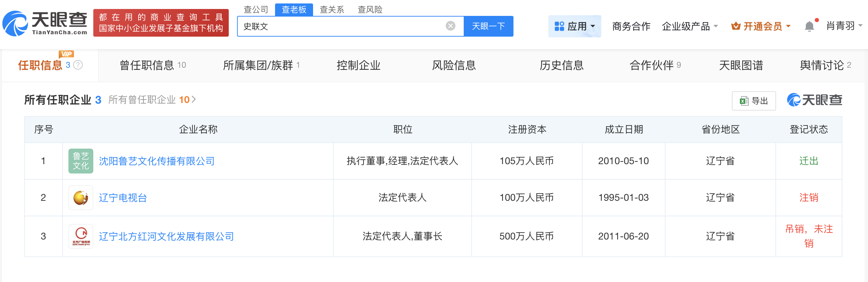Open the 沈阳鲁艺文化传播有限公司 link
Viewport: 868px width, 282px height.
click(157, 161)
